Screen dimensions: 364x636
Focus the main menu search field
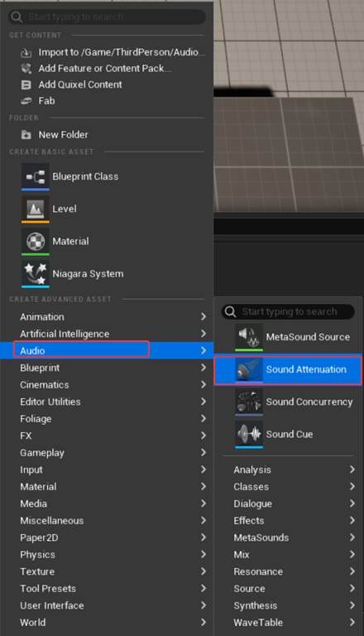pos(107,17)
